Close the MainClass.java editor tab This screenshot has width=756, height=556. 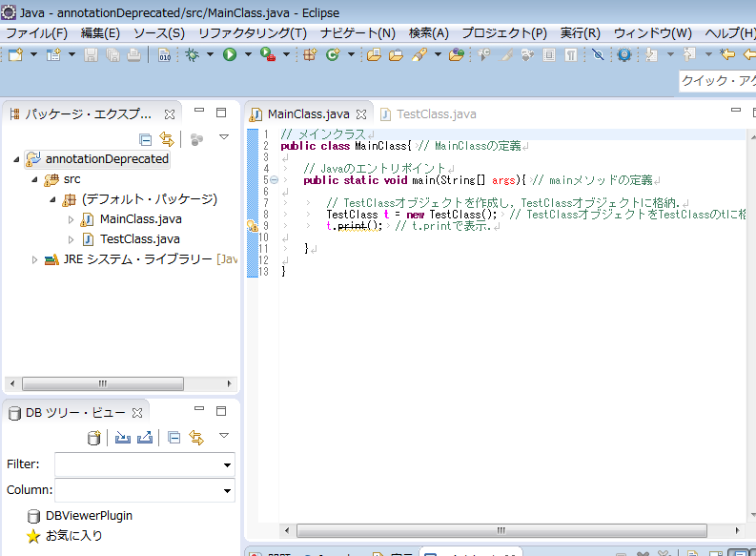click(x=361, y=114)
